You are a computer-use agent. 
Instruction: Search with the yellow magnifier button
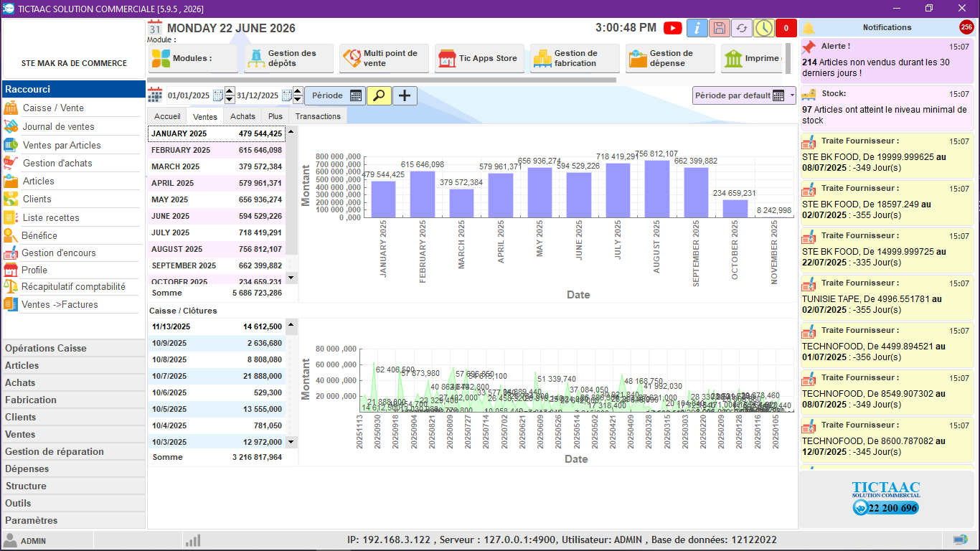(x=379, y=95)
